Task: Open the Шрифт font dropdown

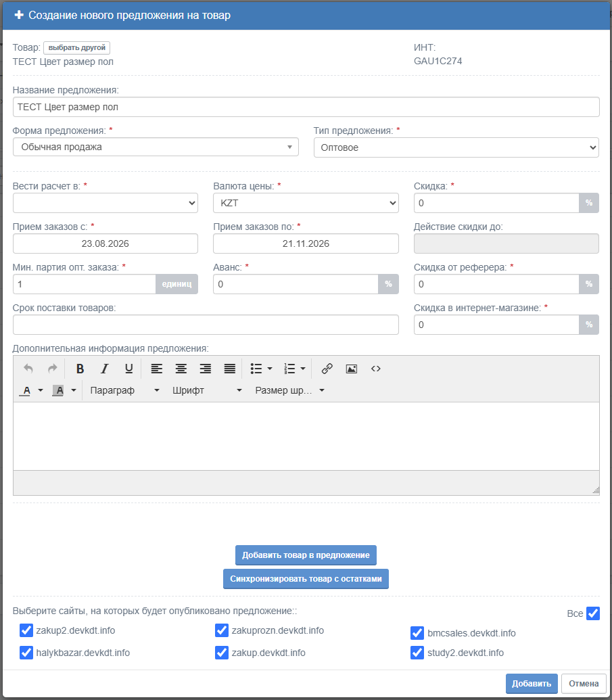Action: [207, 391]
